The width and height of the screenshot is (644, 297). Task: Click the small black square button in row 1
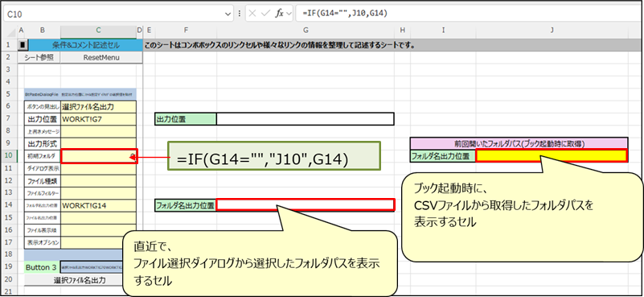point(23,45)
